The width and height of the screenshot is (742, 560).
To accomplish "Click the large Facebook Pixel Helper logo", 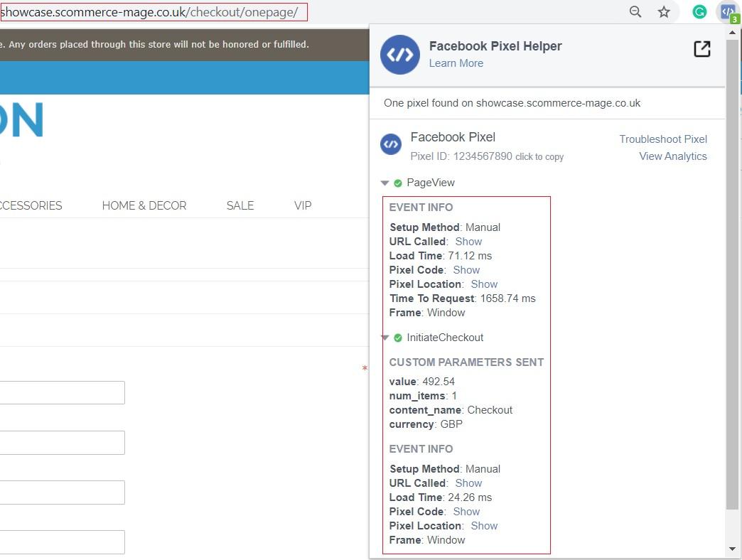I will pyautogui.click(x=400, y=55).
